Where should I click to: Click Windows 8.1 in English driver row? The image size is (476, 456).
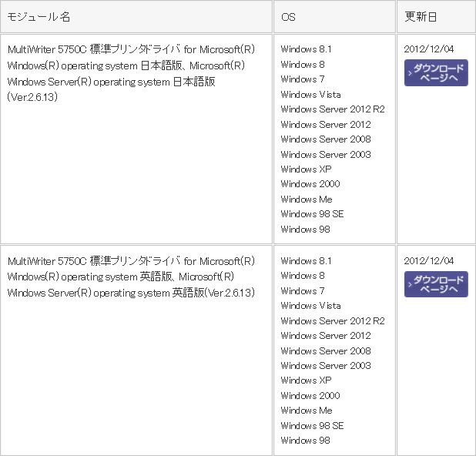(306, 261)
